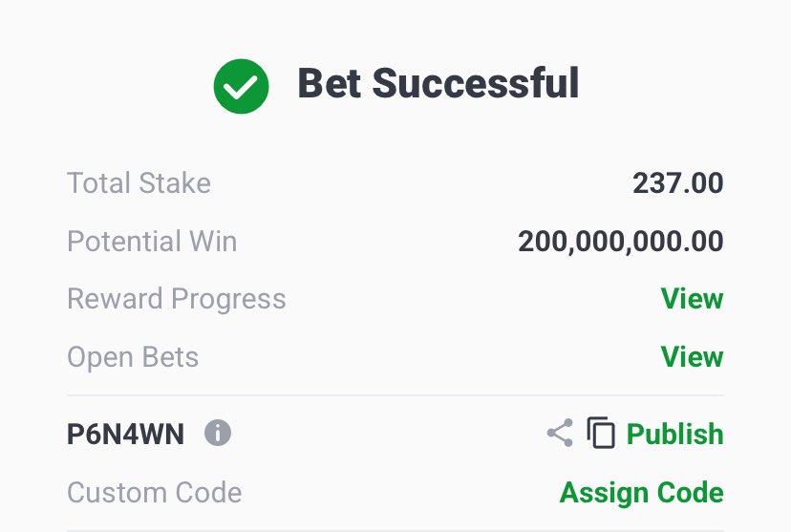791x532 pixels.
Task: Click the Open Bets label
Action: click(133, 357)
